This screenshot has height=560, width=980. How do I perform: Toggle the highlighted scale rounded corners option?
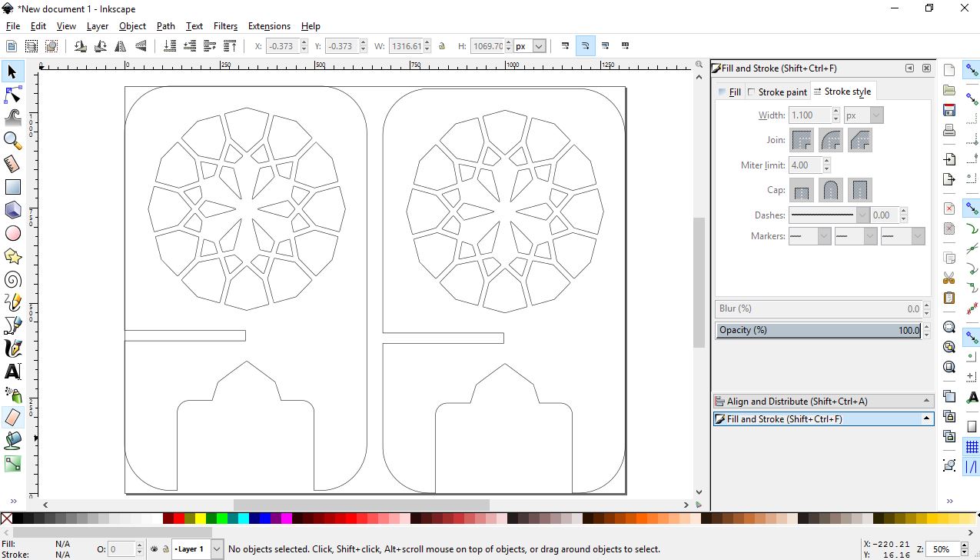click(x=585, y=46)
